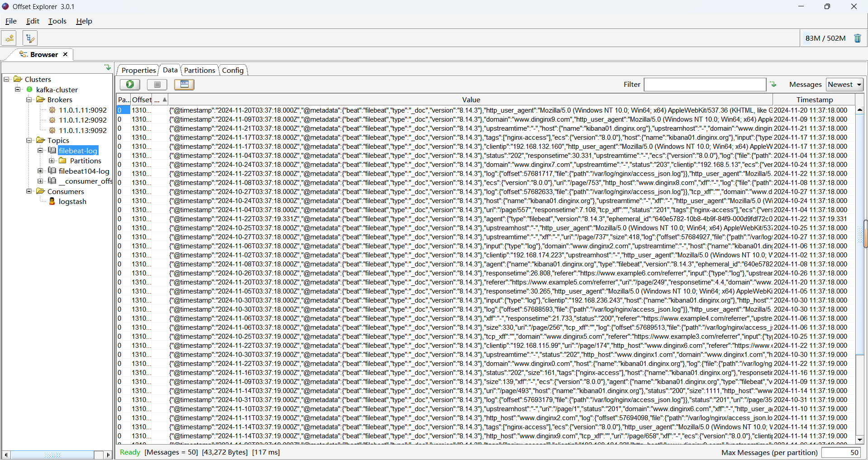Select the kafka-cluster label in tree

pos(57,90)
